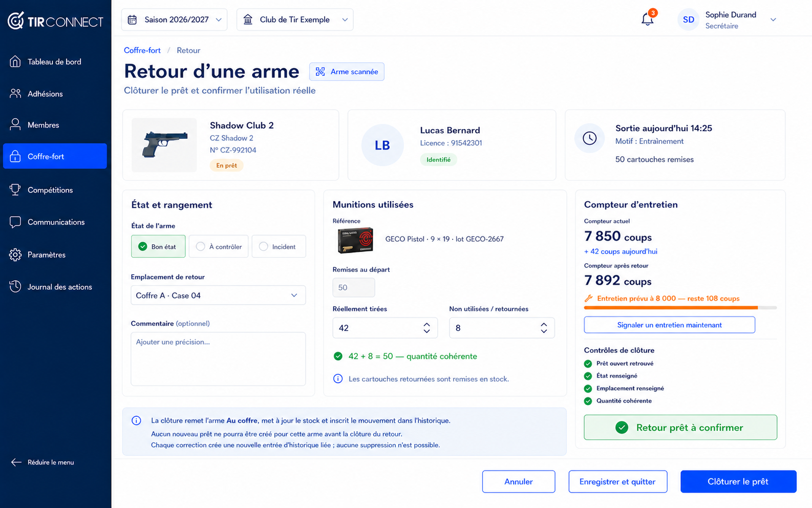The width and height of the screenshot is (812, 508).
Task: Click Enregistrer et quitter
Action: (x=617, y=481)
